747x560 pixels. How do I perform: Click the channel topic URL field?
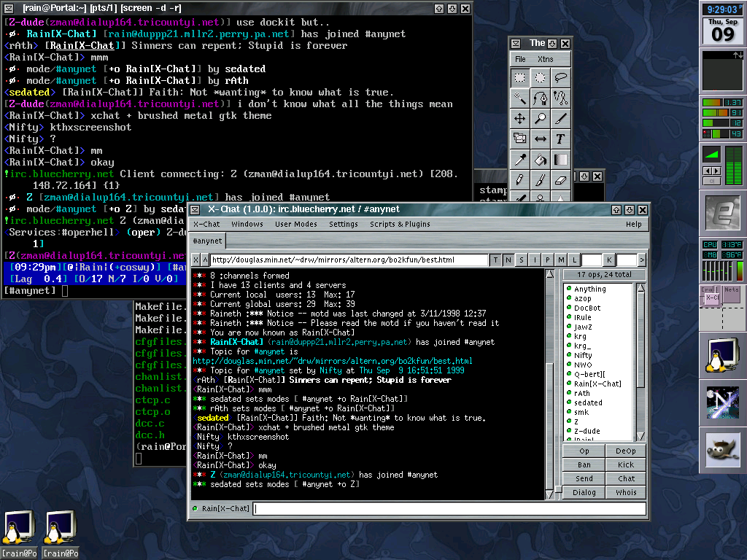(349, 260)
